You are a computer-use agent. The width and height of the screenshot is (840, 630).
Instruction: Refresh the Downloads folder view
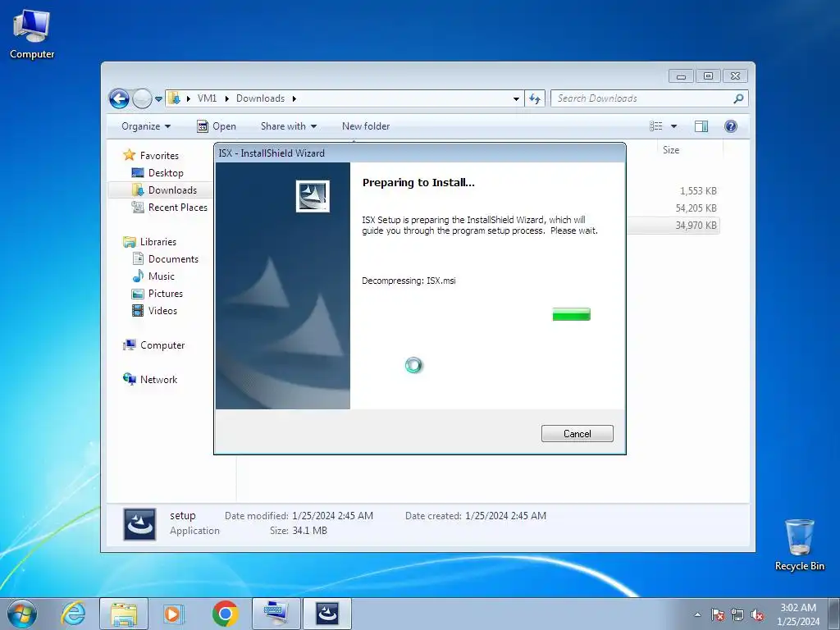click(535, 98)
